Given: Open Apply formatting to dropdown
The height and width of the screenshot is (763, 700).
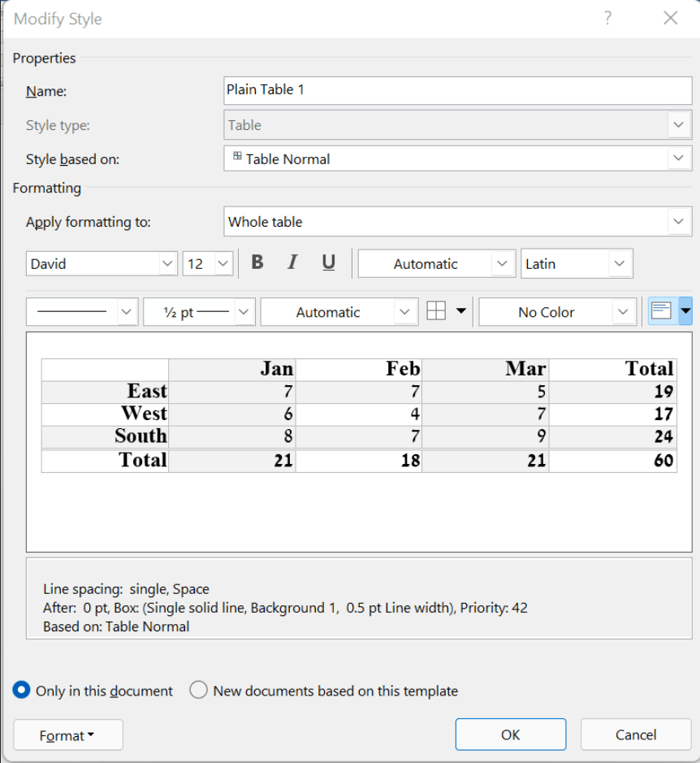Looking at the screenshot, I should 679,221.
